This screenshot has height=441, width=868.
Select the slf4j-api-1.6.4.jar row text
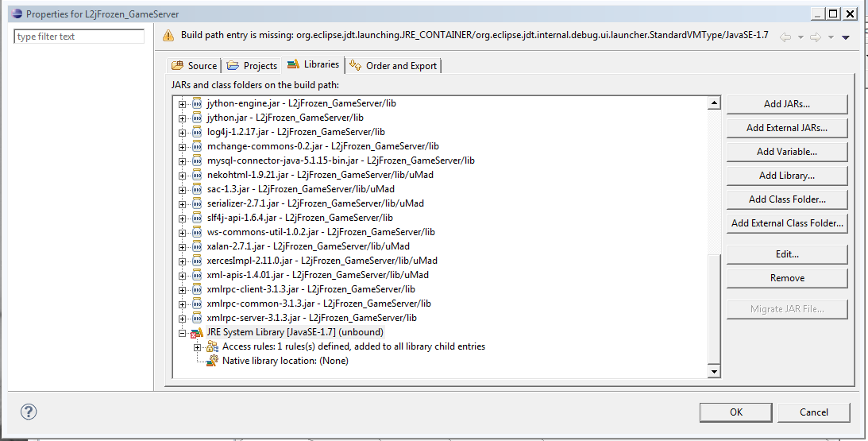[300, 218]
